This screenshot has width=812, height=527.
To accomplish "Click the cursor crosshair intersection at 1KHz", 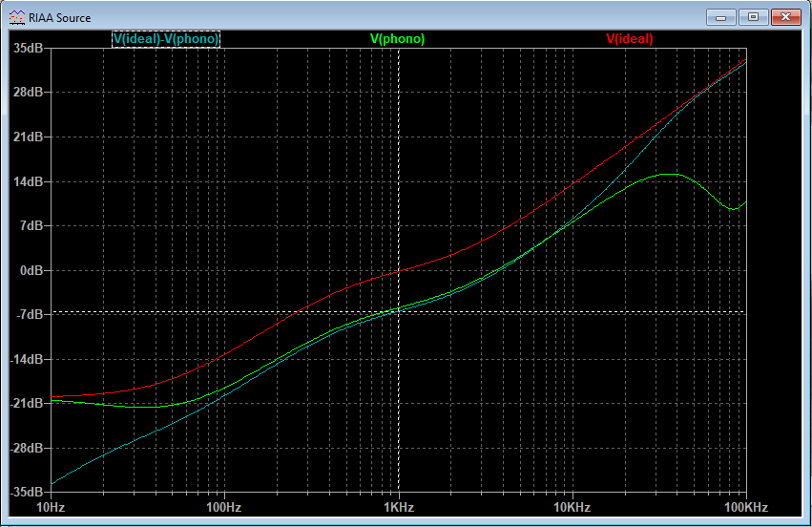I will pyautogui.click(x=398, y=312).
